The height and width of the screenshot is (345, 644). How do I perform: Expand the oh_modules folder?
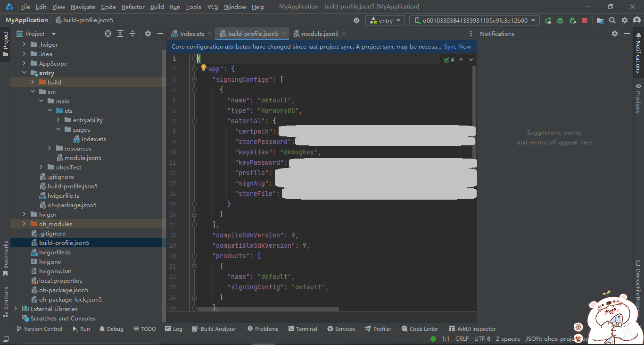[24, 224]
